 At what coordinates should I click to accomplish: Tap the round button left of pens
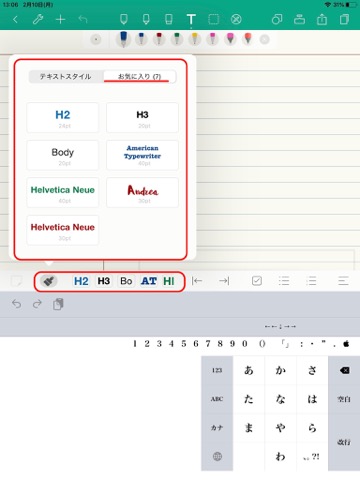tap(96, 40)
